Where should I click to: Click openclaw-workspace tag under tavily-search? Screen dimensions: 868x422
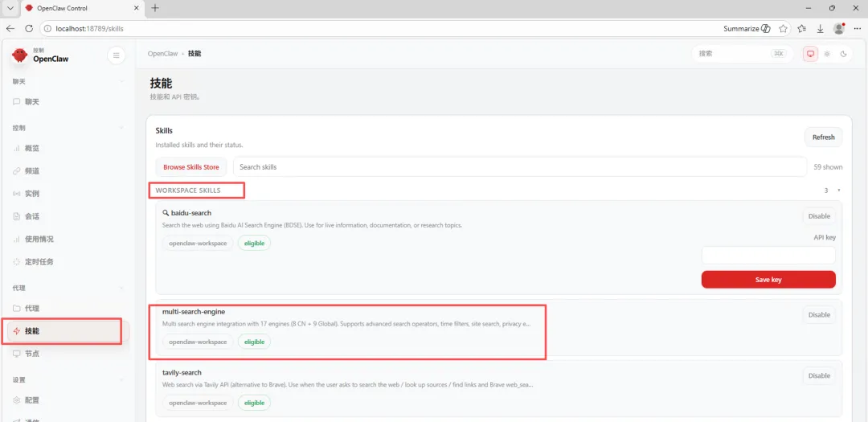198,403
